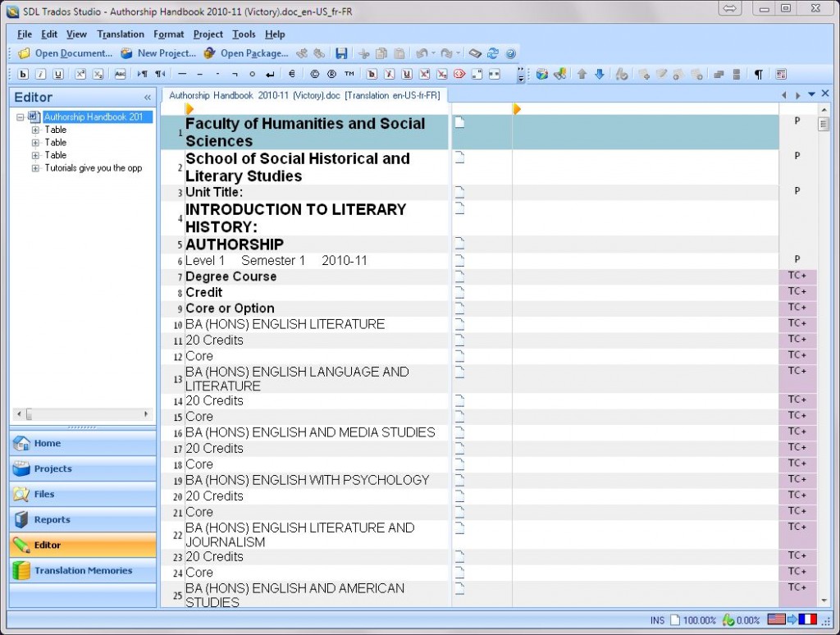This screenshot has height=635, width=840.
Task: Click the target cell for segment 1
Action: click(x=646, y=132)
